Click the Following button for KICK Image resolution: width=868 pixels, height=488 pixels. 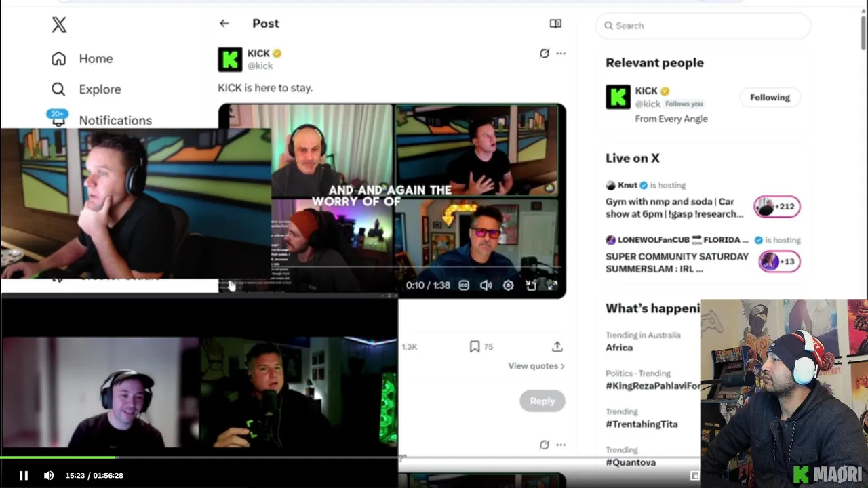[770, 97]
